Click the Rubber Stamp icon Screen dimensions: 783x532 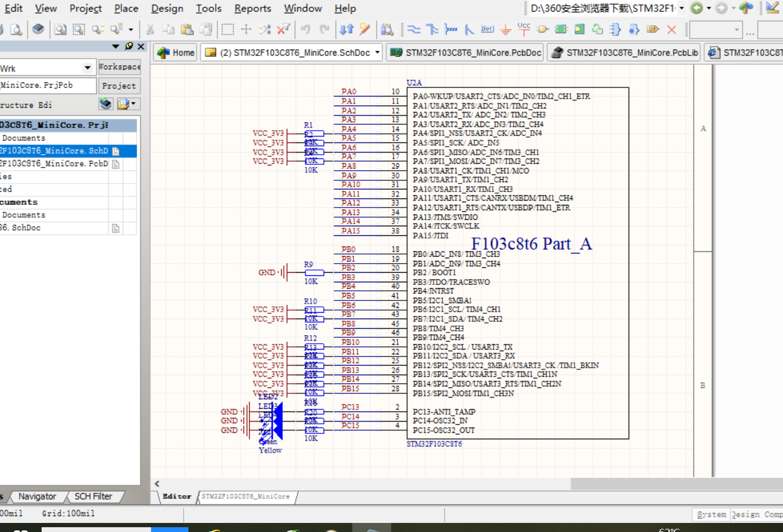[205, 29]
